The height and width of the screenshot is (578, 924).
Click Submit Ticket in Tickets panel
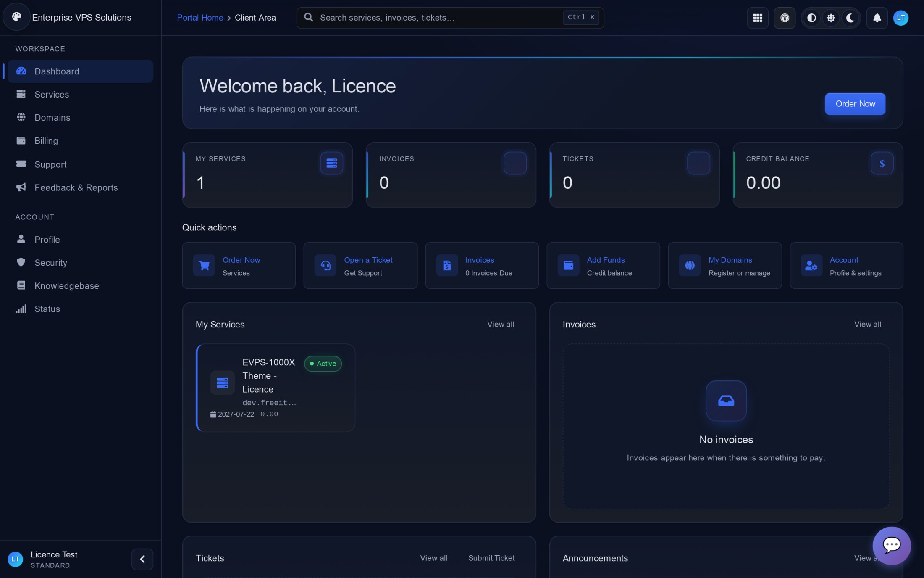pos(491,558)
